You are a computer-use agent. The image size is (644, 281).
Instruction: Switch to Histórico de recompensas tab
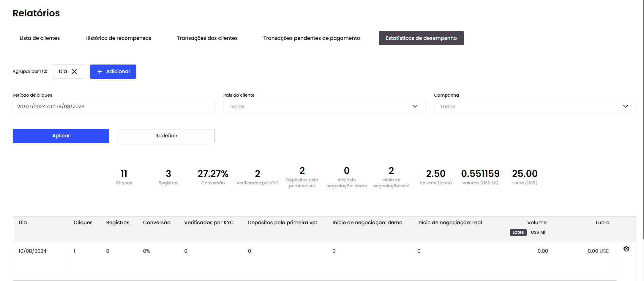click(x=118, y=38)
